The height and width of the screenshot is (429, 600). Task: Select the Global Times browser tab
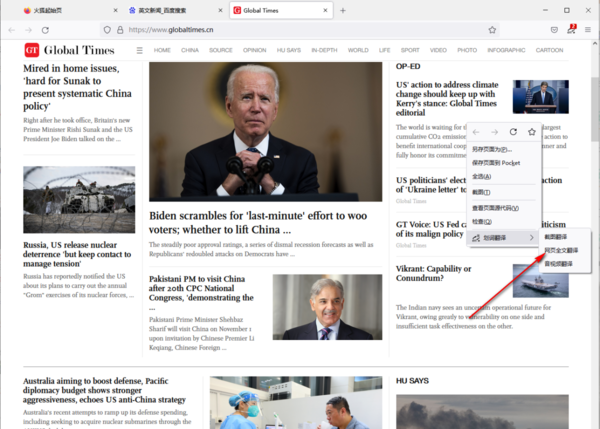tap(281, 11)
